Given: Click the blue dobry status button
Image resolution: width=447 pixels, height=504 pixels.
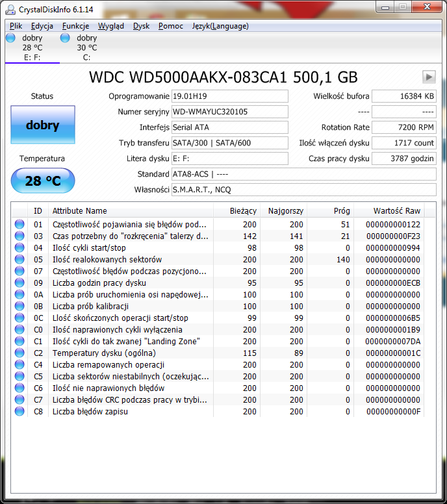Looking at the screenshot, I should click(43, 125).
